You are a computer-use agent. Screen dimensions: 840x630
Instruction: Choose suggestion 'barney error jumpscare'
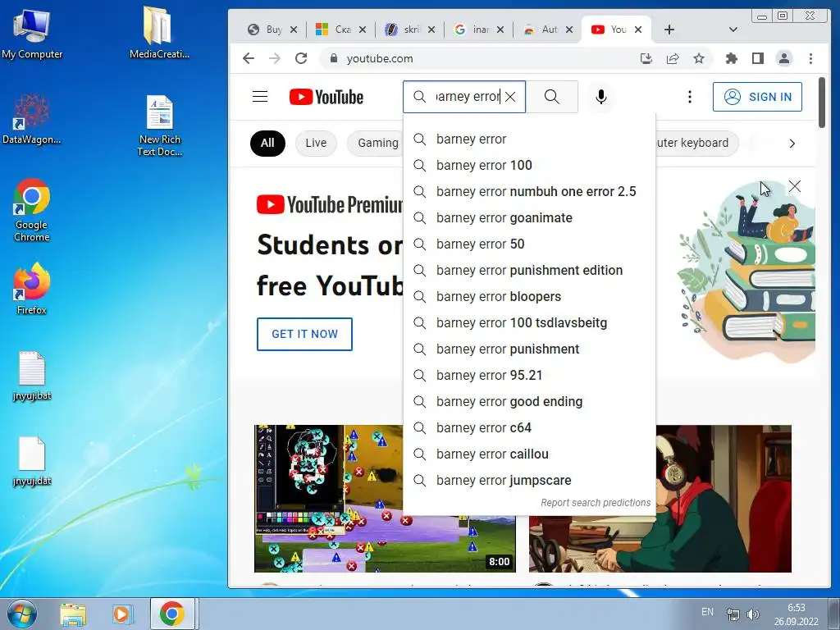click(529, 481)
